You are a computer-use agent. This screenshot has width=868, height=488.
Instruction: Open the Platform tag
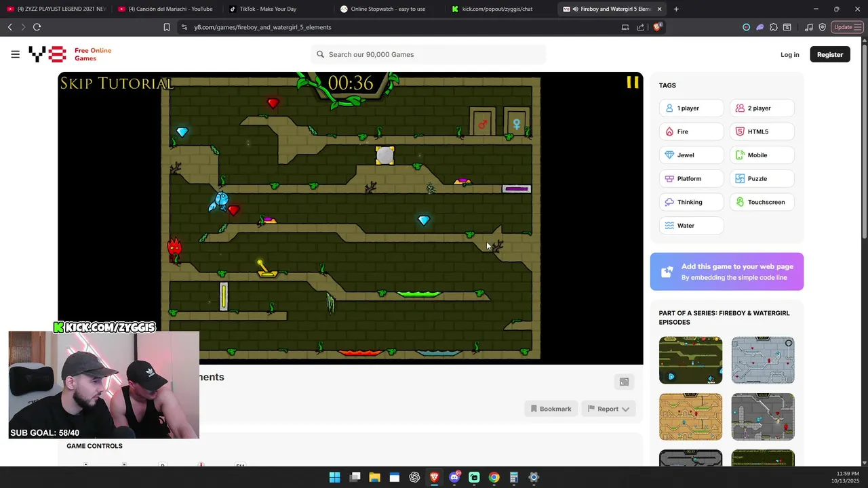pos(691,179)
